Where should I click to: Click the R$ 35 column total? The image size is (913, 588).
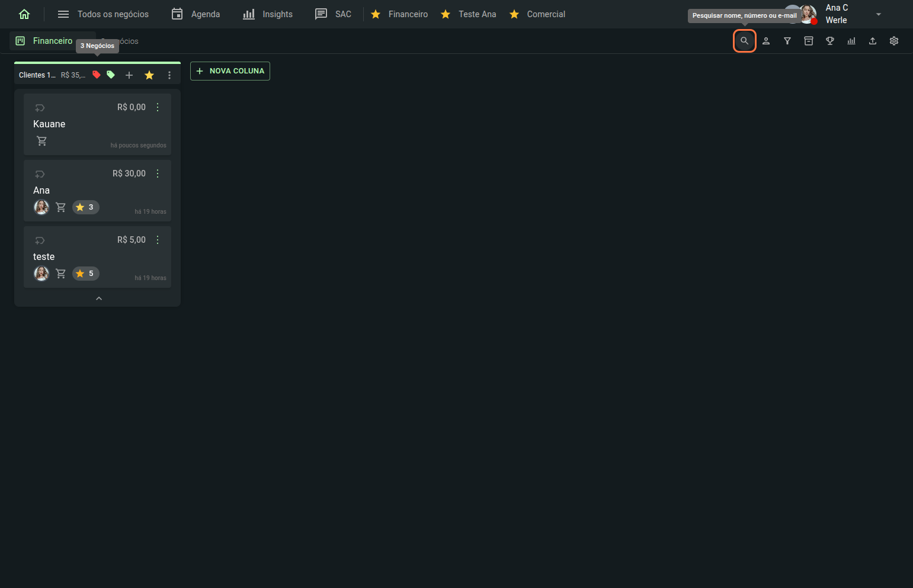(x=73, y=75)
